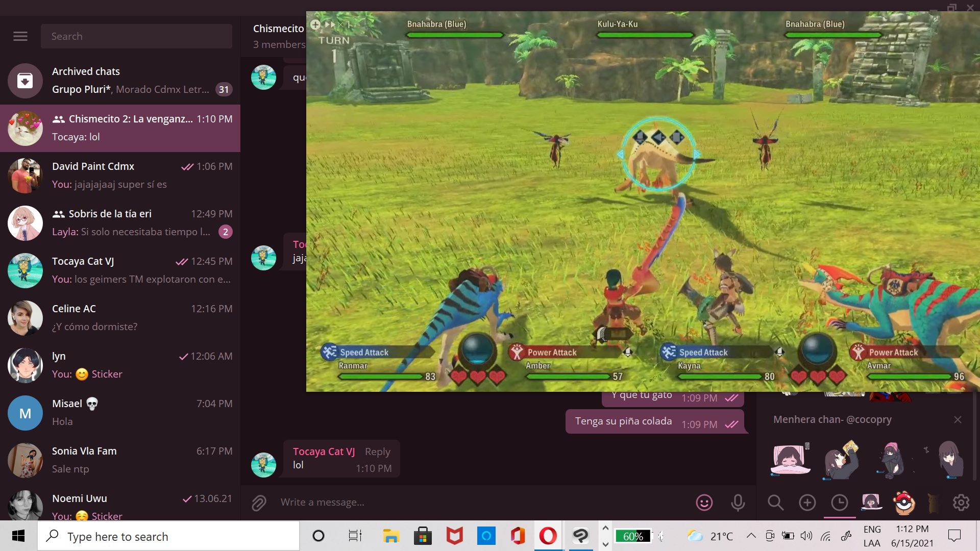Open the hamburger main menu
The image size is (980, 551).
[x=20, y=36]
